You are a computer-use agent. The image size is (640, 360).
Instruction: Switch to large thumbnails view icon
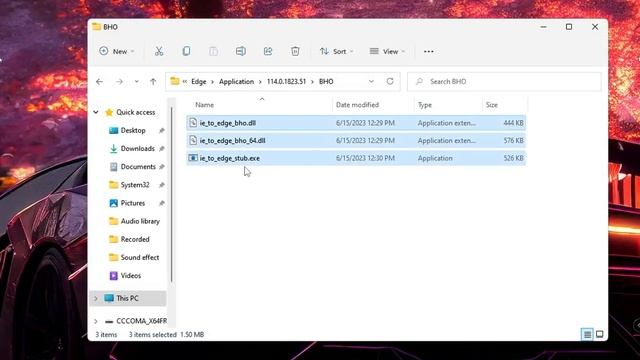click(599, 335)
